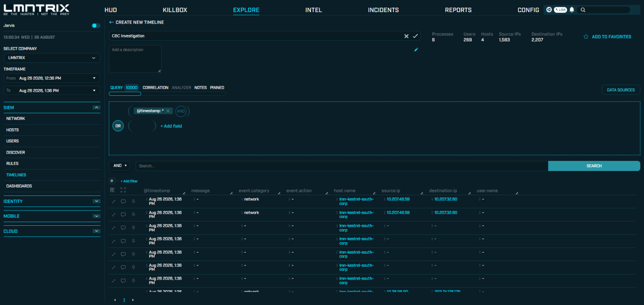The image size is (644, 305).
Task: Open the INCIDENTS menu
Action: coord(383,10)
